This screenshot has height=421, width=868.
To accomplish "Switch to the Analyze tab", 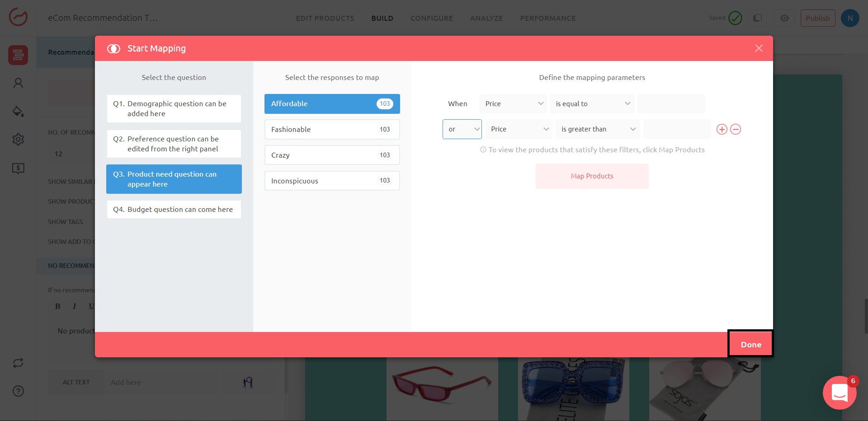I will click(486, 19).
